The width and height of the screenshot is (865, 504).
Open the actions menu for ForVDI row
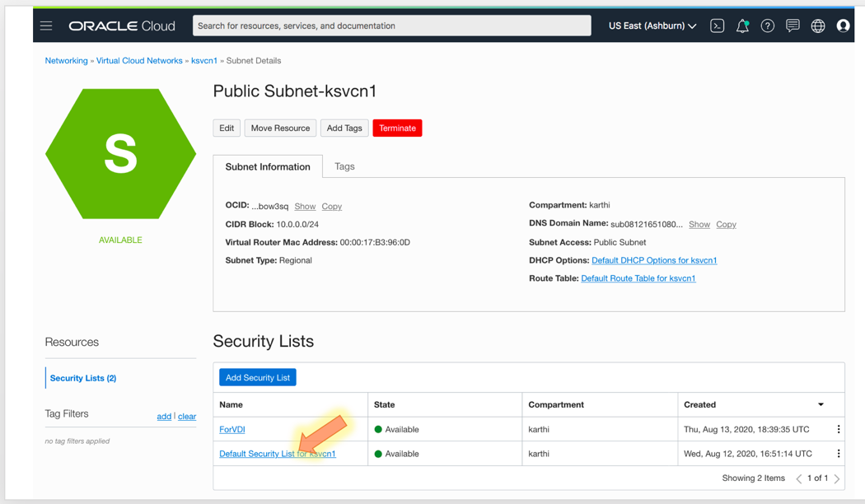838,429
